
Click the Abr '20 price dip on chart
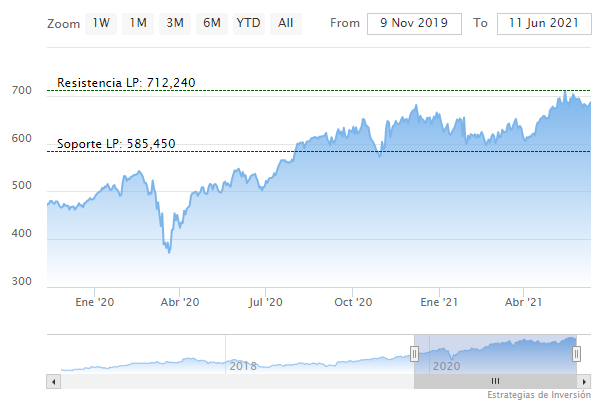[x=168, y=250]
